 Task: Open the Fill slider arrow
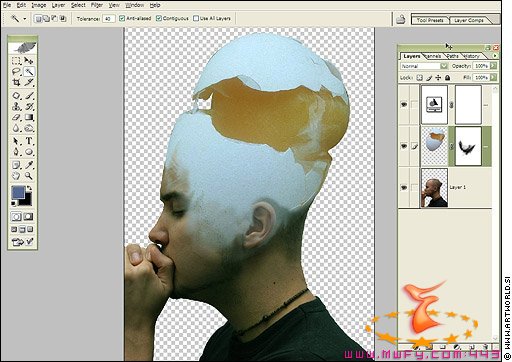pyautogui.click(x=493, y=78)
